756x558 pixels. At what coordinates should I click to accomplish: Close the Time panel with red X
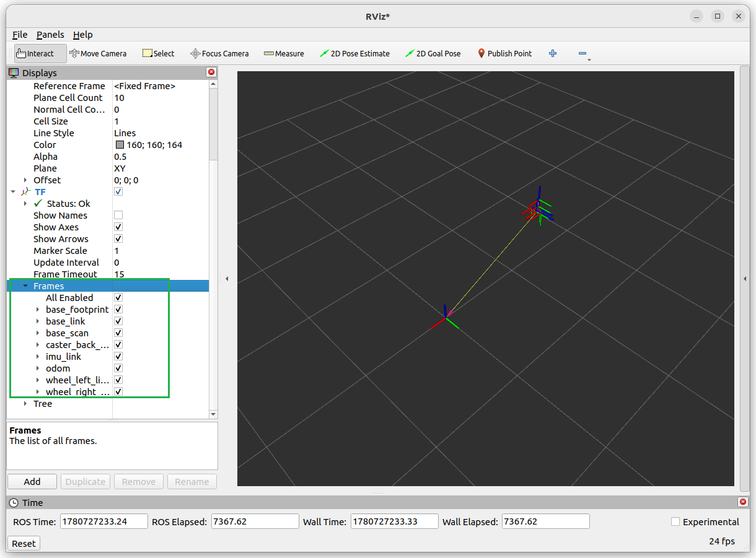743,502
